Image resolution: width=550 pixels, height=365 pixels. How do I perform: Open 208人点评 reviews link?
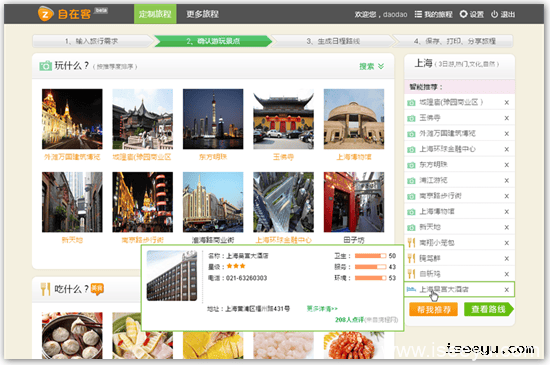click(349, 320)
